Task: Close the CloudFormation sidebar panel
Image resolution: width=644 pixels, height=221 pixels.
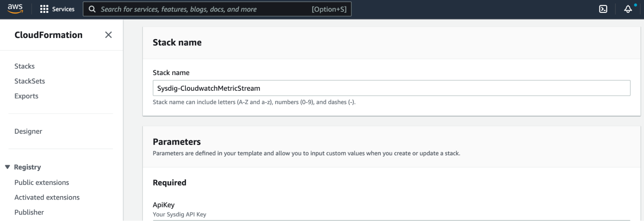Action: click(108, 35)
